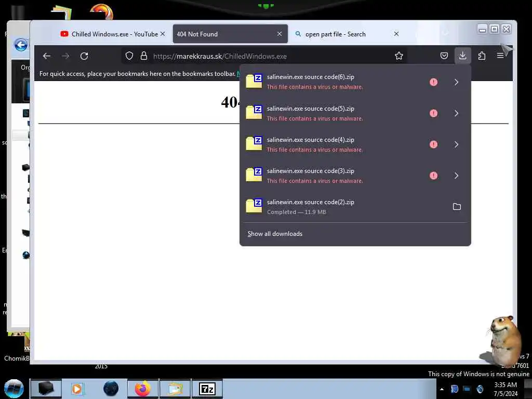
Task: Open 7-Zip from the taskbar
Action: 207,389
